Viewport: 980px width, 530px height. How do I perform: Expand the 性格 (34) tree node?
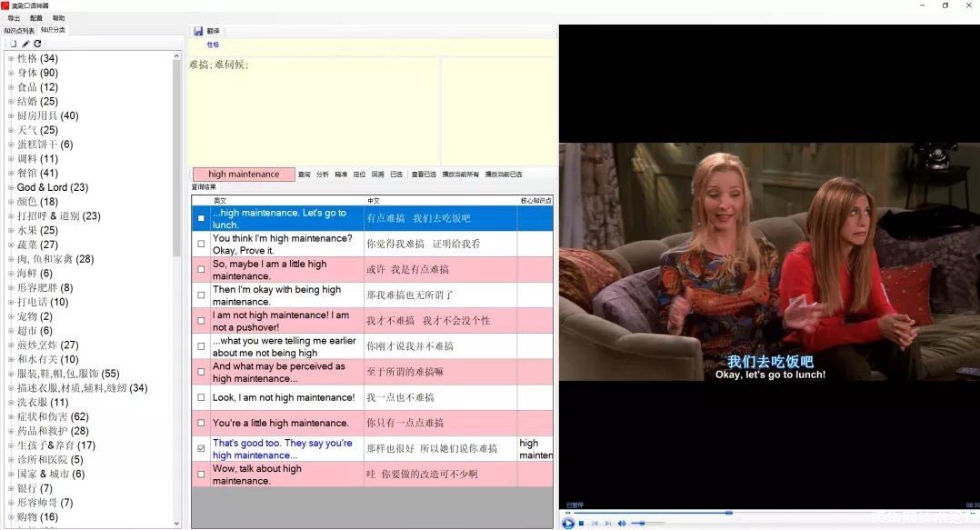11,59
